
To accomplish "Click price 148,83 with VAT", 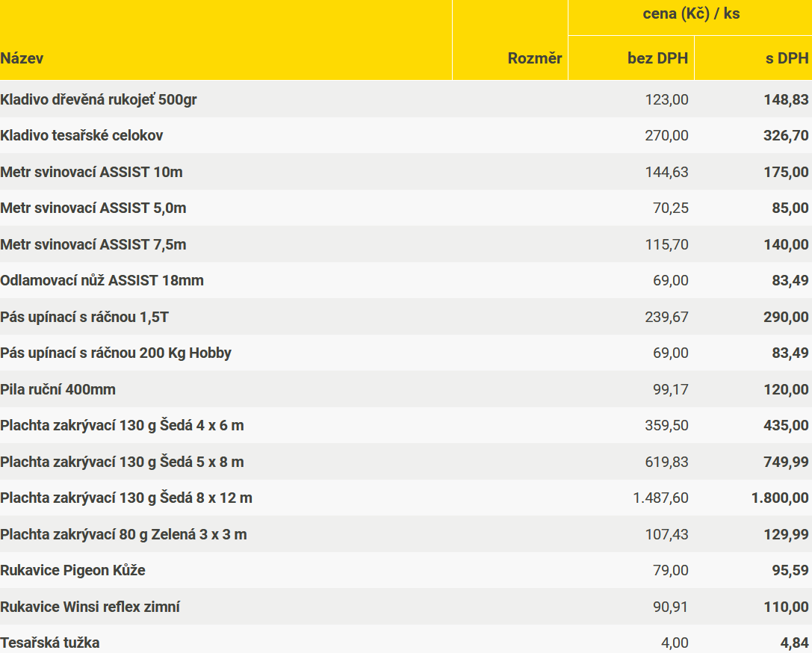I will pos(786,99).
